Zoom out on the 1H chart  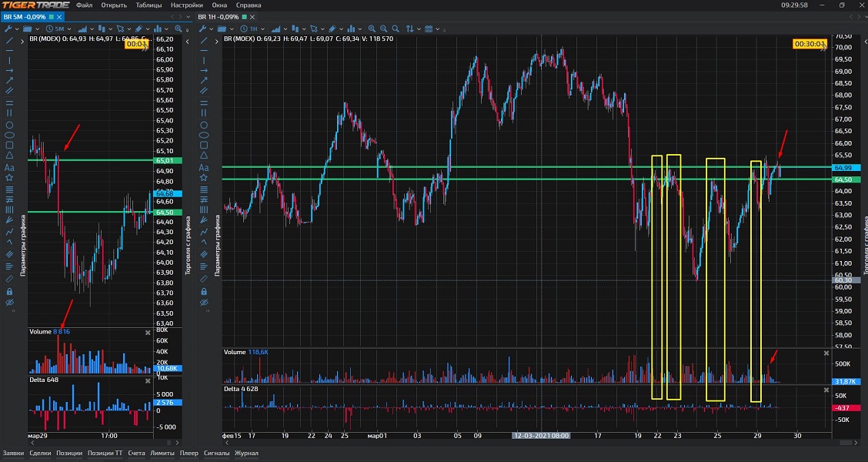[383, 28]
